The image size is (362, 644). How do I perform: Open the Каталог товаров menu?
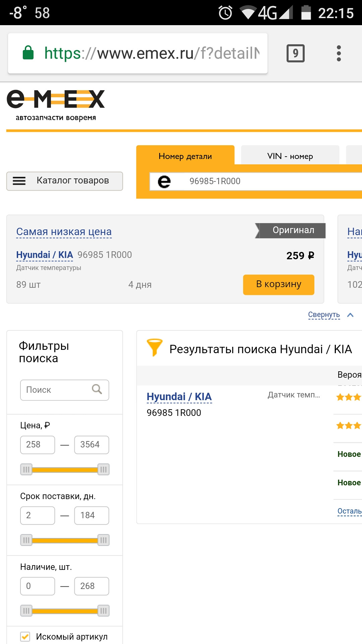point(72,181)
